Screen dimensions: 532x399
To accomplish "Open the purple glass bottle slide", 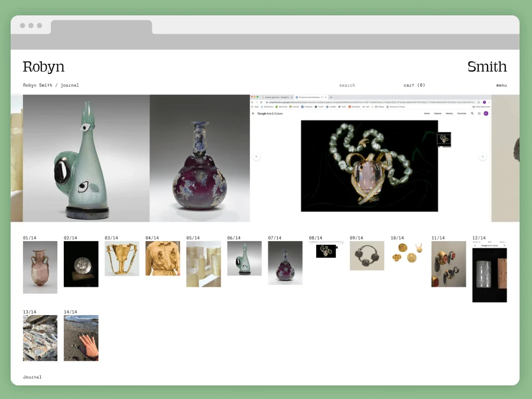I will click(x=200, y=158).
